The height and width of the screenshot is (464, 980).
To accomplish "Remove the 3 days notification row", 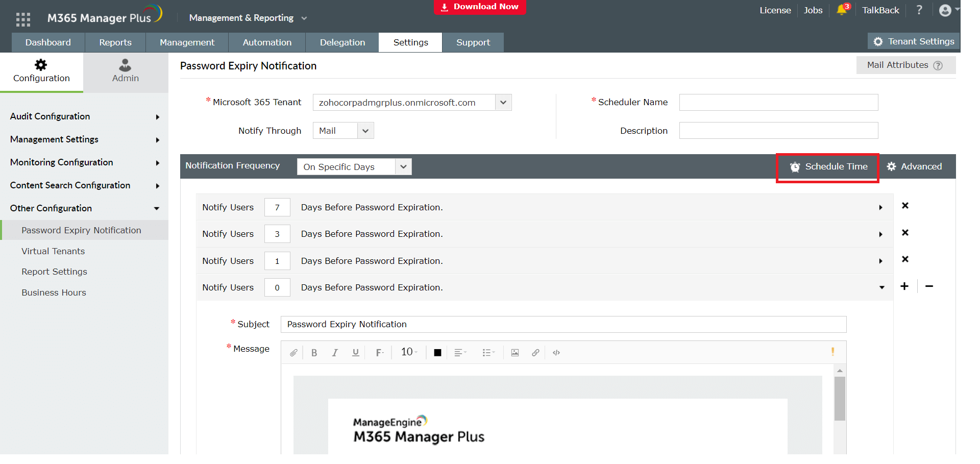I will (x=905, y=233).
